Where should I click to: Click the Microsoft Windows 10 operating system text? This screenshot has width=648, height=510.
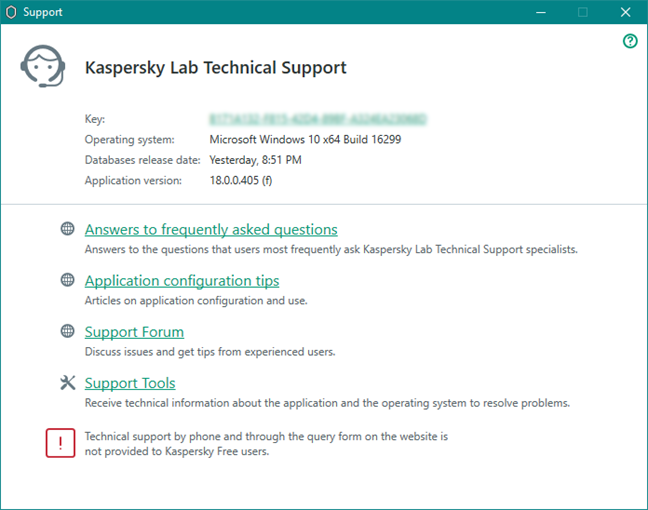click(305, 140)
